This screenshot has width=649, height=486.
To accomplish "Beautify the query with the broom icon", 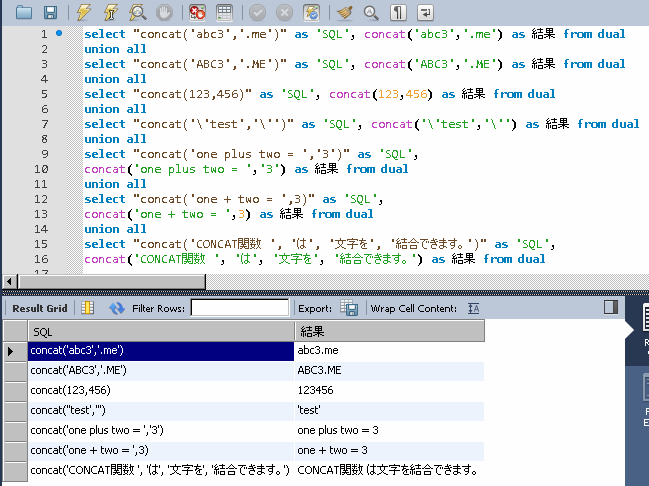I will tap(344, 12).
